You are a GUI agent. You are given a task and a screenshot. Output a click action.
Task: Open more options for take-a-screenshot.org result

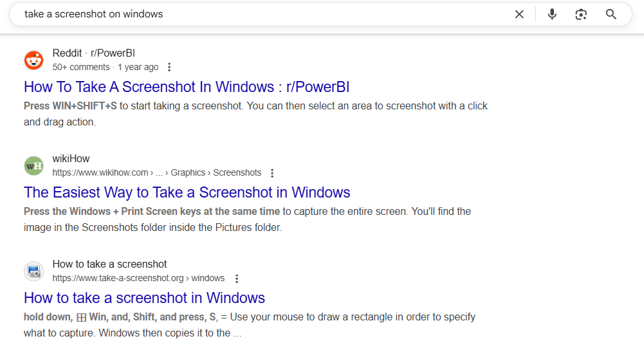tap(237, 279)
